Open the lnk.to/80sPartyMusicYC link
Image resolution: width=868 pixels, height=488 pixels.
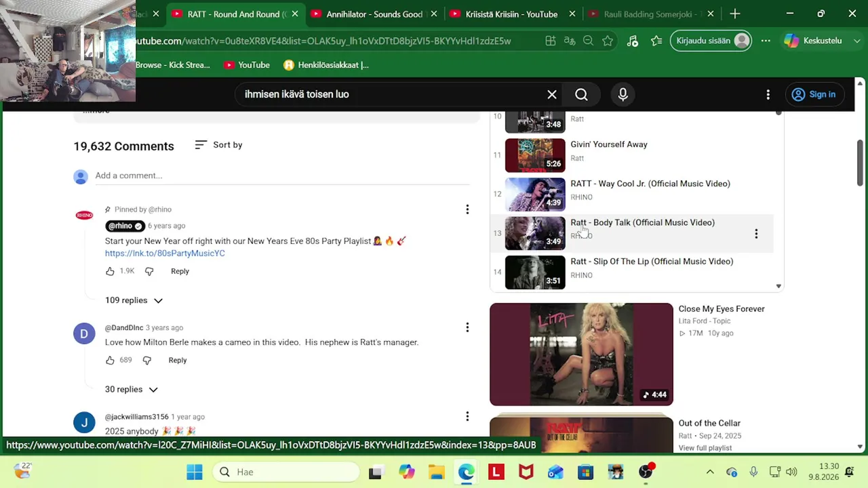point(165,253)
